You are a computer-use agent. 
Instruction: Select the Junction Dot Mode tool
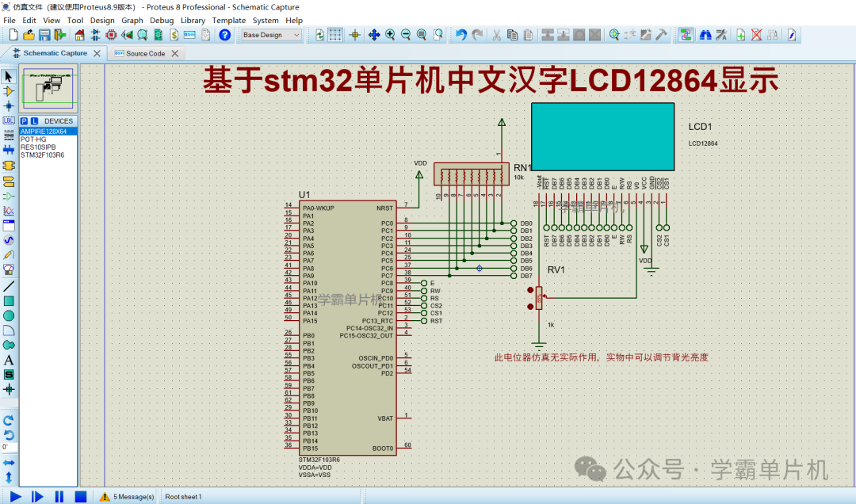(9, 106)
